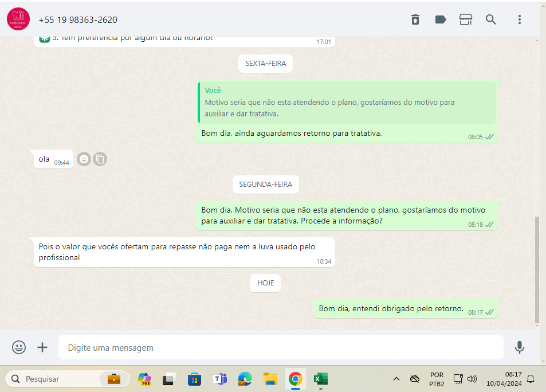546x392 pixels.
Task: Click the HOJE date chip
Action: coord(265,283)
